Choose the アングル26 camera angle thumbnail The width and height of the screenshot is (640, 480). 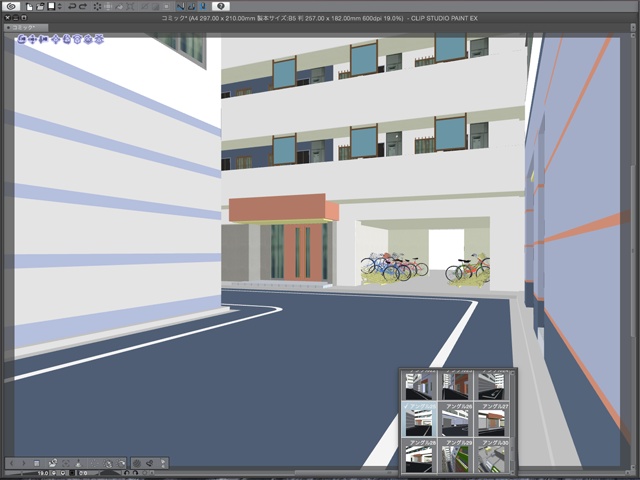point(456,420)
